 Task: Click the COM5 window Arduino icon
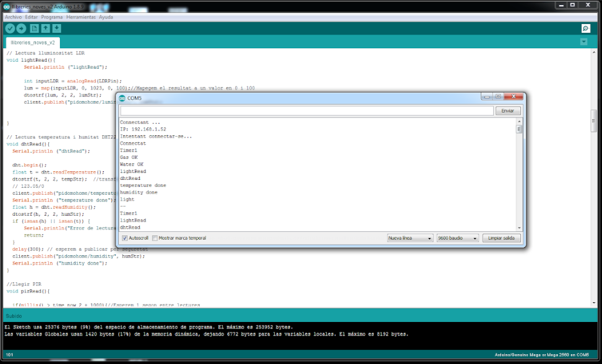pos(123,98)
